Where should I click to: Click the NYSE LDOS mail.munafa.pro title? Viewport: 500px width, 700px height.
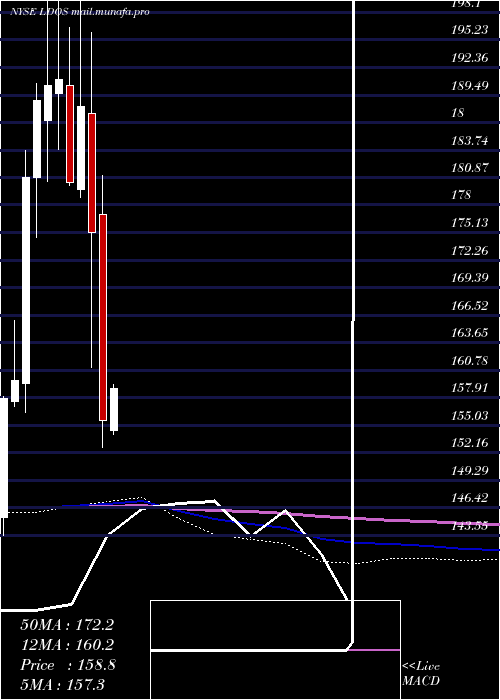pos(79,12)
